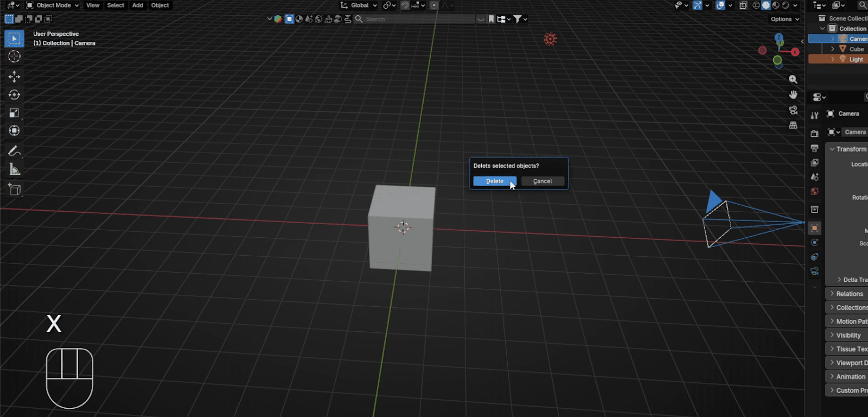Activate the Rotate tool
Image resolution: width=868 pixels, height=417 pixels.
14,95
